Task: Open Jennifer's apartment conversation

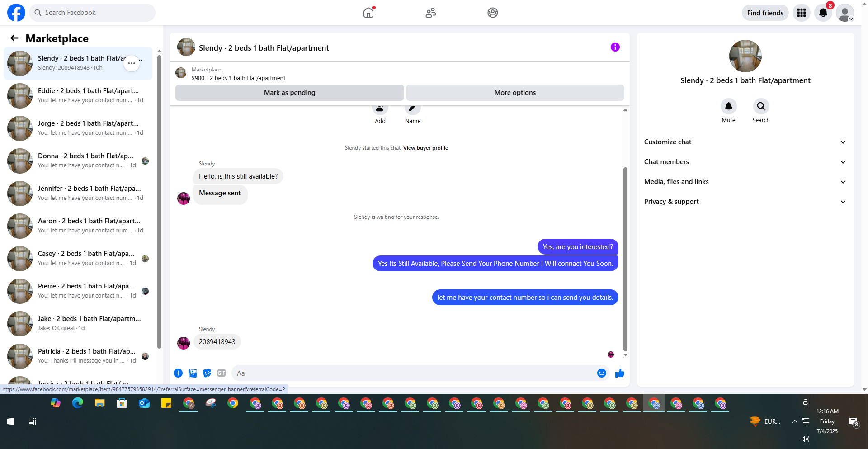Action: point(78,194)
